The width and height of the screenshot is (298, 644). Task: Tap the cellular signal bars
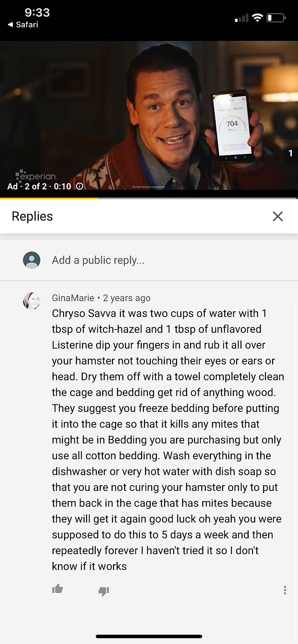[241, 18]
